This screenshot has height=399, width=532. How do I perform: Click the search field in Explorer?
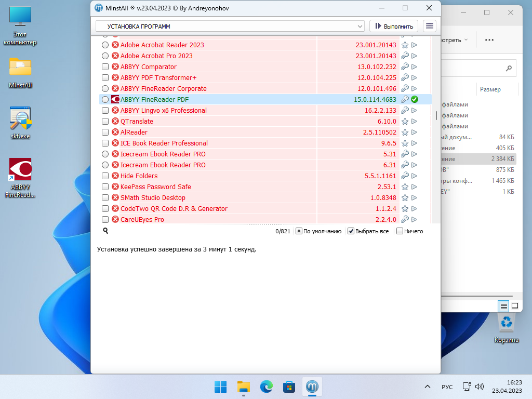pyautogui.click(x=478, y=68)
